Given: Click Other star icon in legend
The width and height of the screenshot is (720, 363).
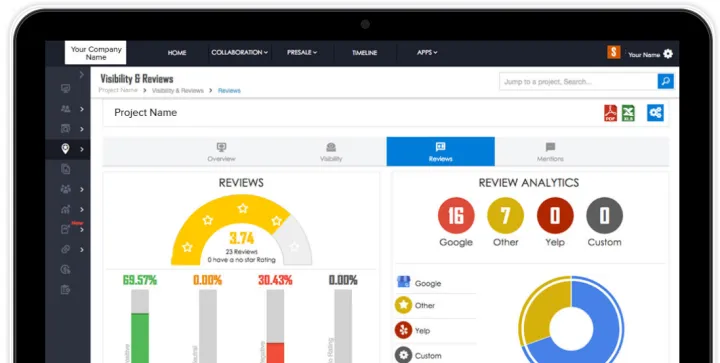Looking at the screenshot, I should [x=403, y=305].
